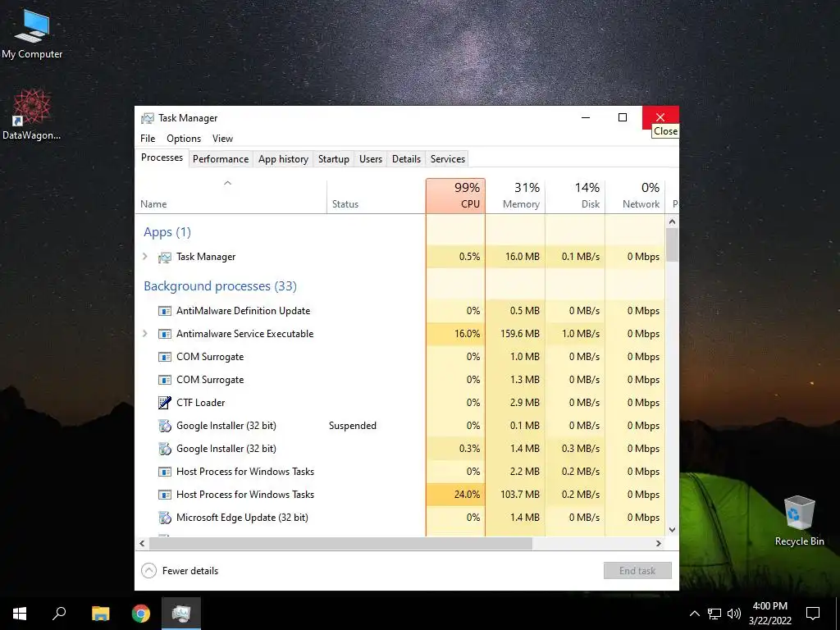Viewport: 840px width, 630px height.
Task: Click Google Installer icon using 1.4 MB
Action: (164, 449)
